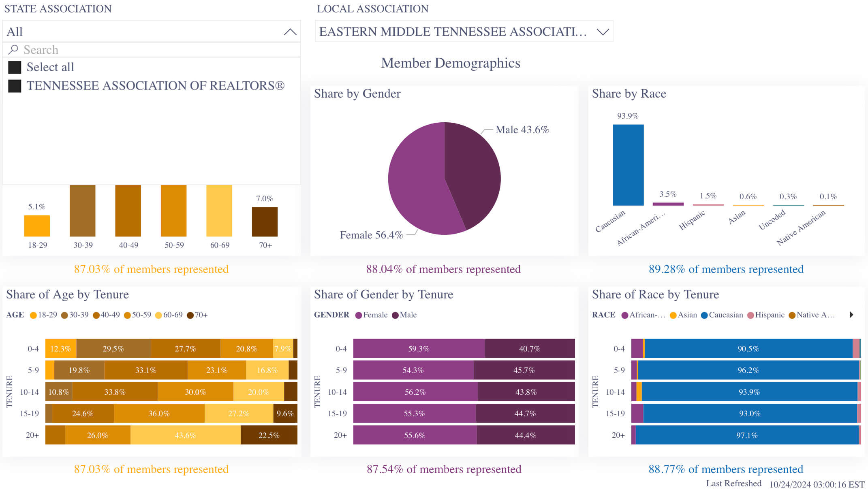Click the 40.7% male segment for 0-4 tenure
This screenshot has width=868, height=494.
coord(530,349)
